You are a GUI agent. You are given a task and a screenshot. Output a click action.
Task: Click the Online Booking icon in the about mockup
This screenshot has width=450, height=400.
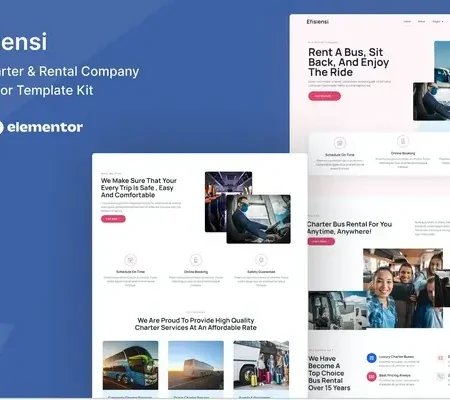tap(196, 260)
